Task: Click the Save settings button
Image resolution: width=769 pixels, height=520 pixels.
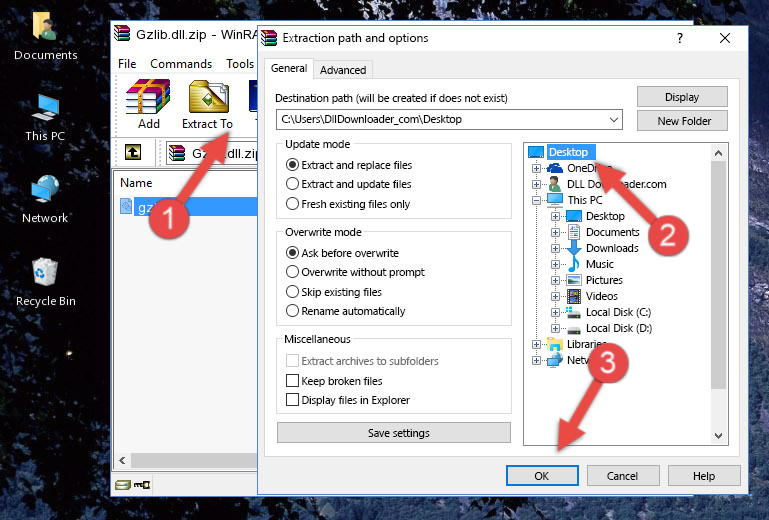Action: (394, 433)
